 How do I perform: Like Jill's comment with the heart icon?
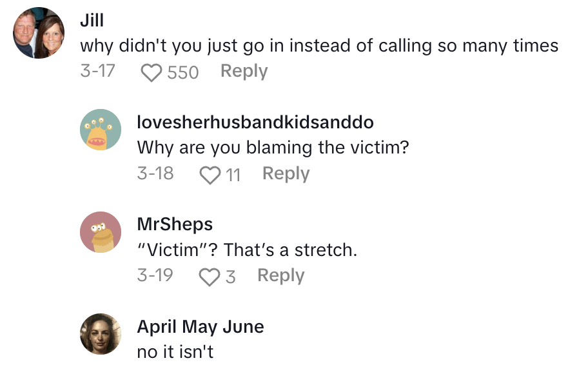[152, 72]
